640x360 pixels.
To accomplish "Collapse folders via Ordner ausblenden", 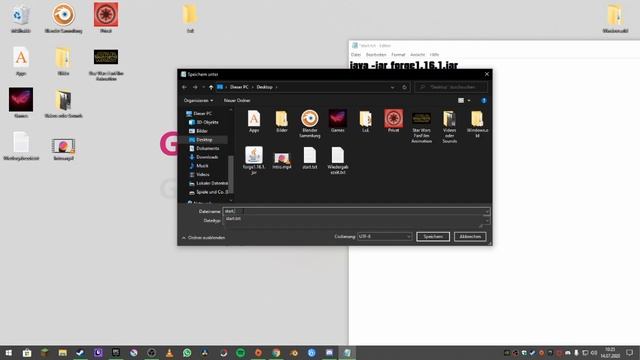I will [203, 238].
